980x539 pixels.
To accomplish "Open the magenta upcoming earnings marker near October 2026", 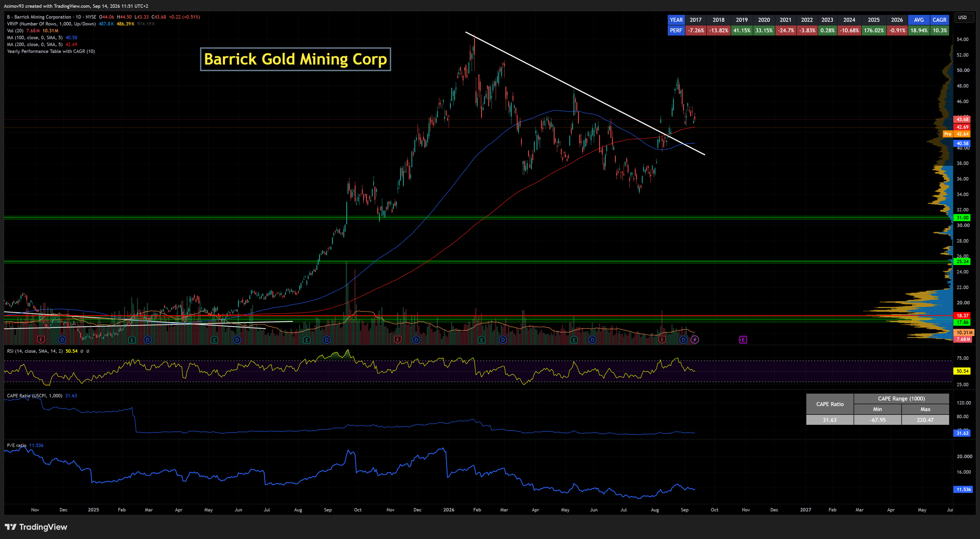I will [743, 339].
